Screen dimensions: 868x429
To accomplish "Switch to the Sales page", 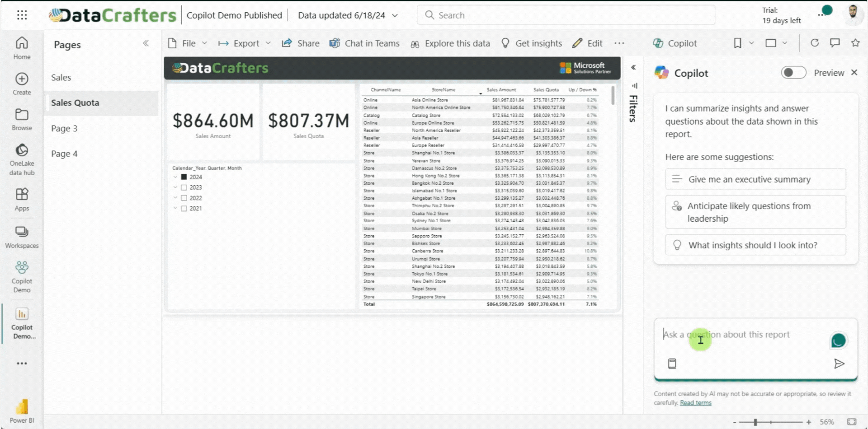I will [61, 77].
